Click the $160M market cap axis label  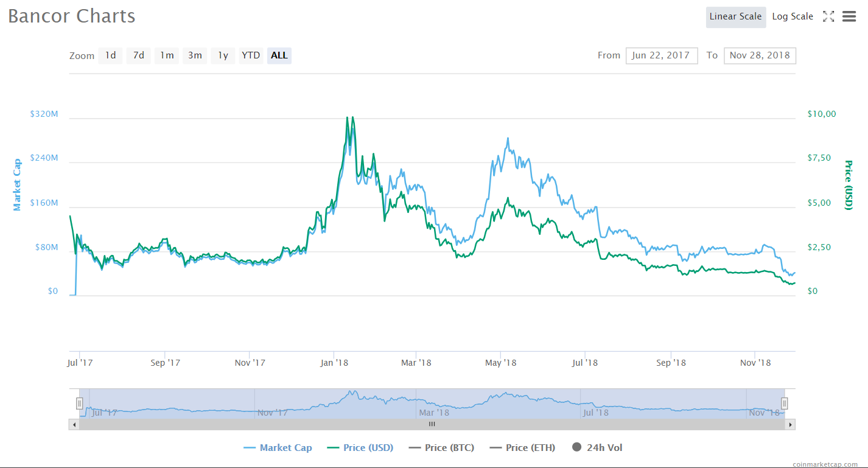point(44,203)
